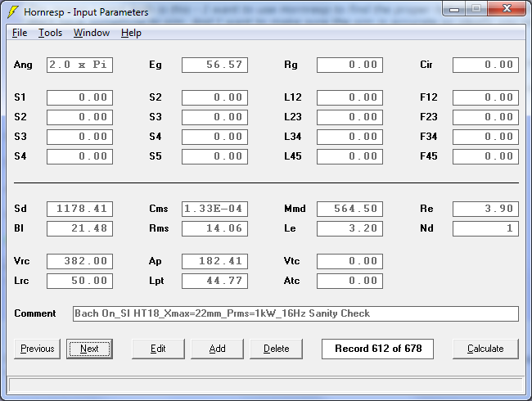The height and width of the screenshot is (401, 532).
Task: Click the L45 input field
Action: tap(349, 157)
